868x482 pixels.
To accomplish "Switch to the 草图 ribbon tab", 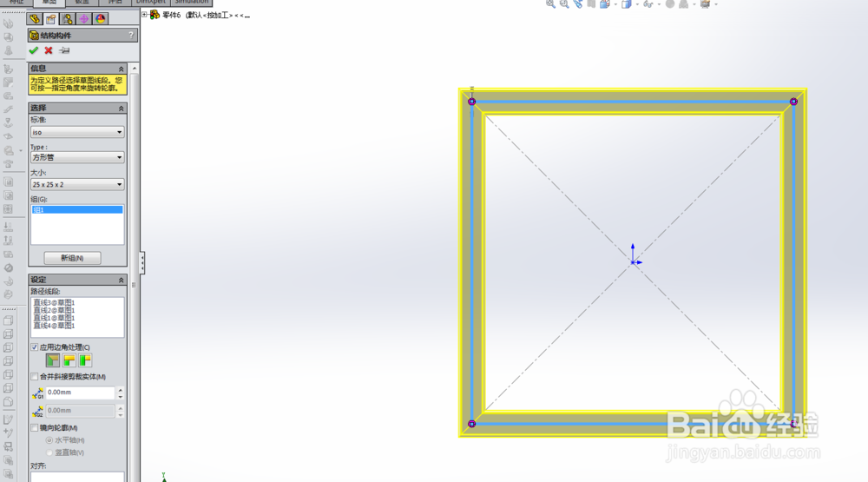I will [x=49, y=3].
